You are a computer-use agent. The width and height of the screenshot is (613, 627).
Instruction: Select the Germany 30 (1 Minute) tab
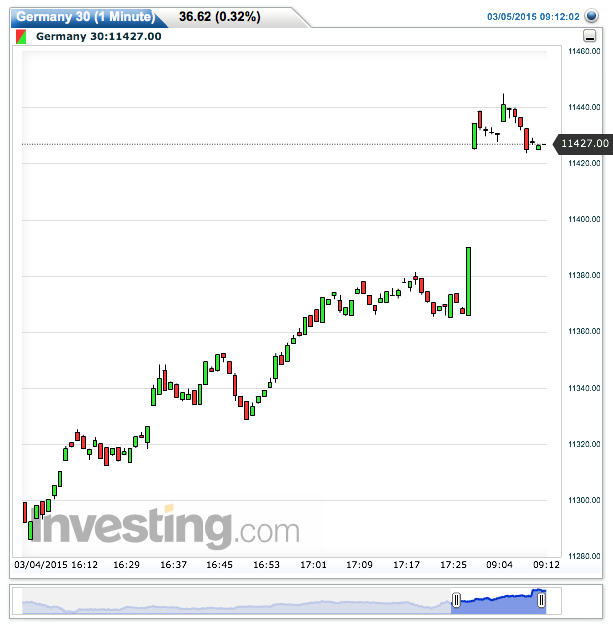85,17
